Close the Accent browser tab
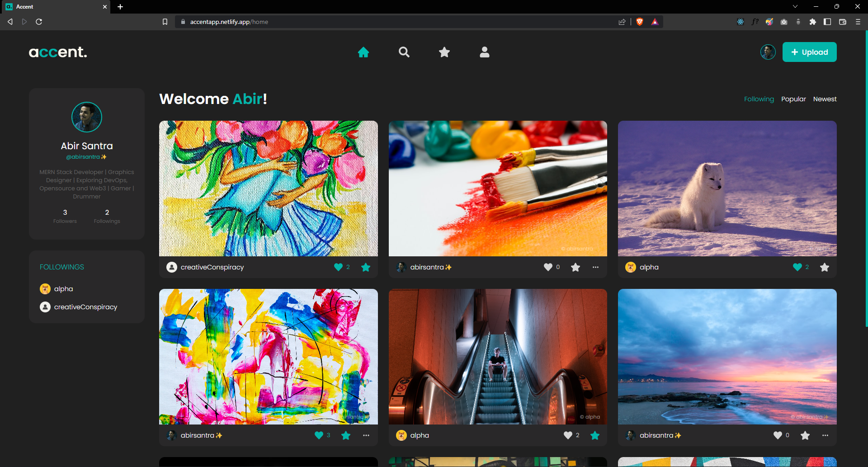 coord(105,7)
